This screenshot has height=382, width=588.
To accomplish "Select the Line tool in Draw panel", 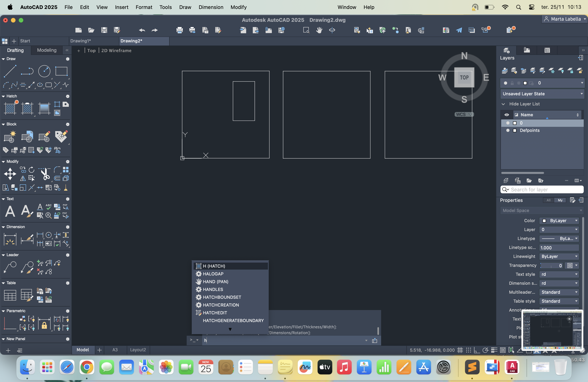I will pos(10,71).
